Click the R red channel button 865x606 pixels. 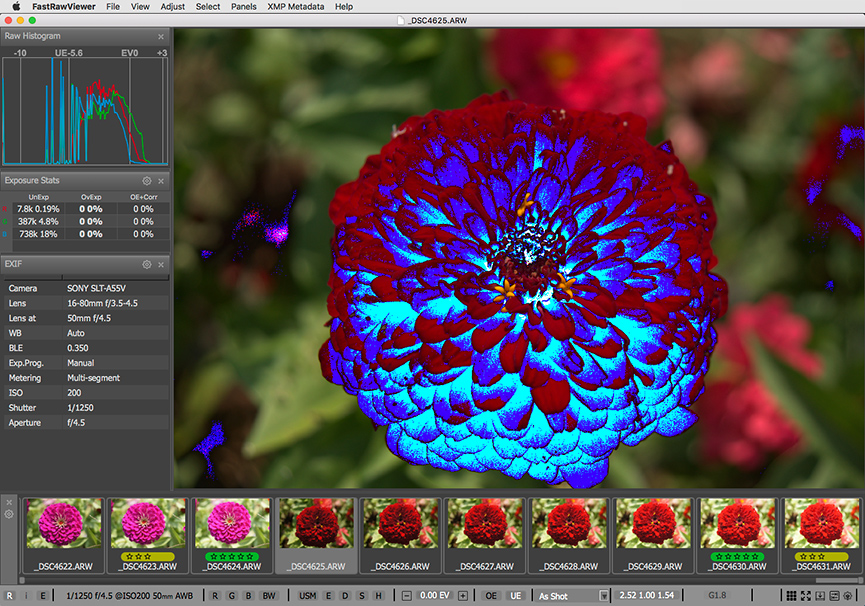(x=215, y=596)
